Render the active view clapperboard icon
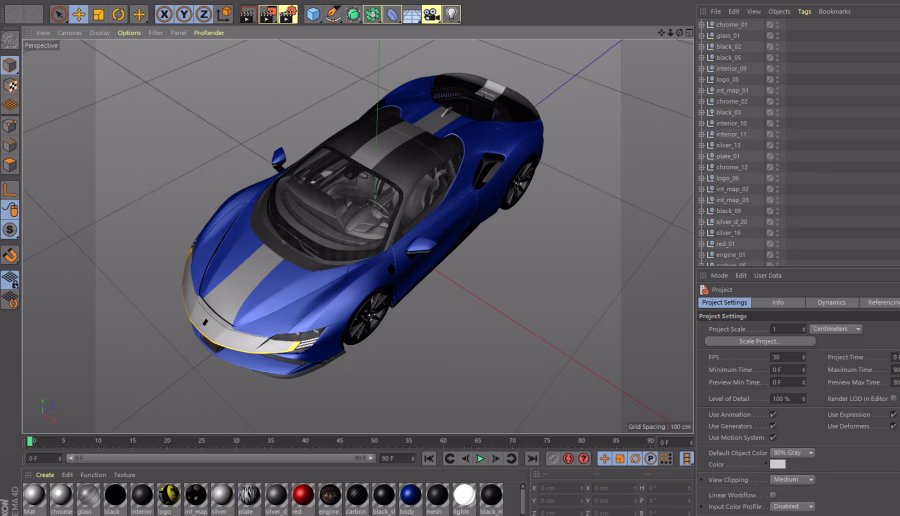 pos(247,14)
